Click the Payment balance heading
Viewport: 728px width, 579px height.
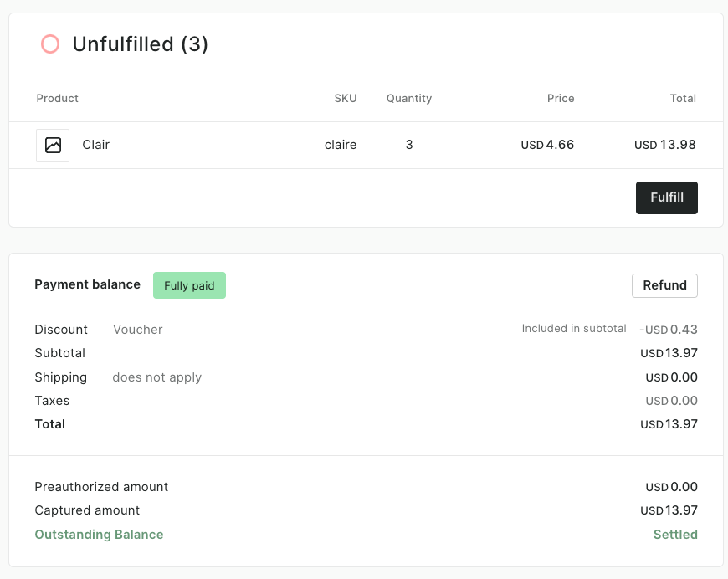87,284
